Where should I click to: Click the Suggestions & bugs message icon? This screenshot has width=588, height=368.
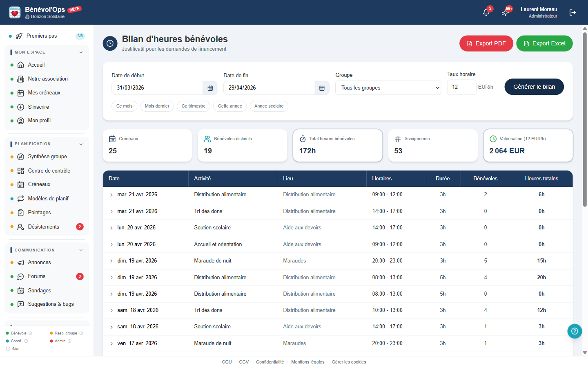click(x=21, y=304)
